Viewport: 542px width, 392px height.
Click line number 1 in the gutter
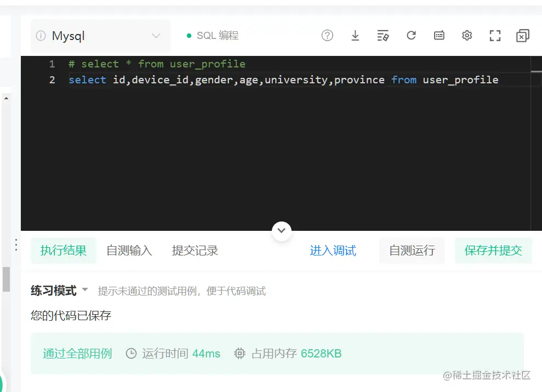(52, 64)
